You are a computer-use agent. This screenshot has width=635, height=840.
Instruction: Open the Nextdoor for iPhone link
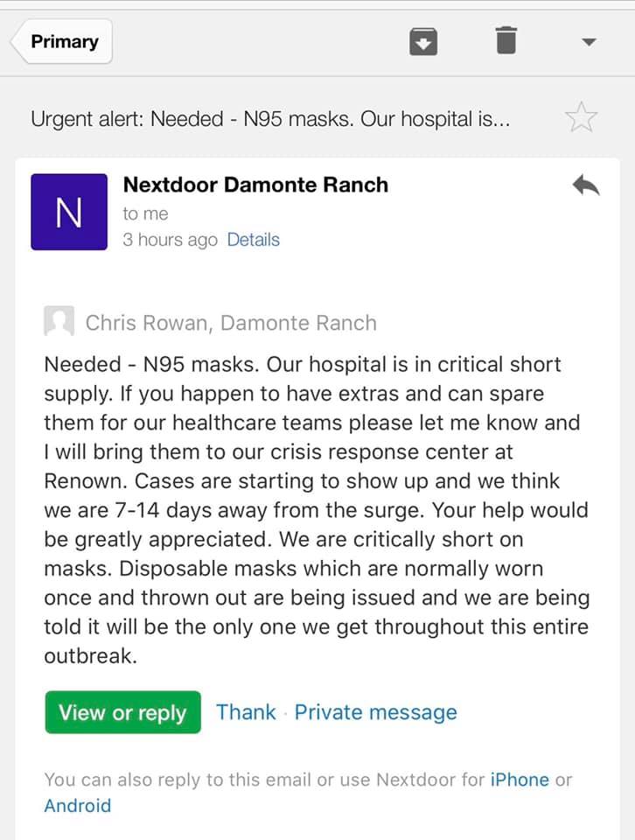(x=520, y=779)
